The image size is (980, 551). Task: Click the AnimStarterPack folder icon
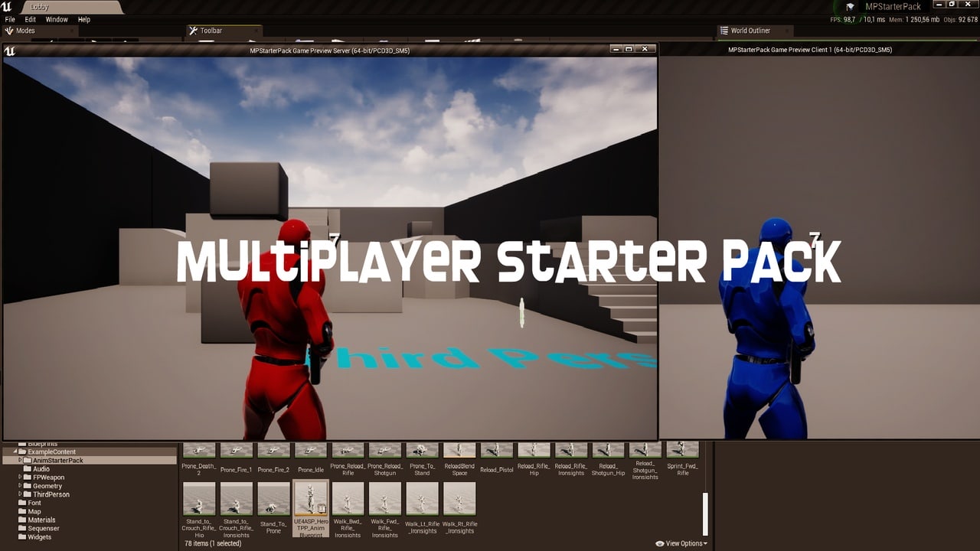click(x=26, y=460)
